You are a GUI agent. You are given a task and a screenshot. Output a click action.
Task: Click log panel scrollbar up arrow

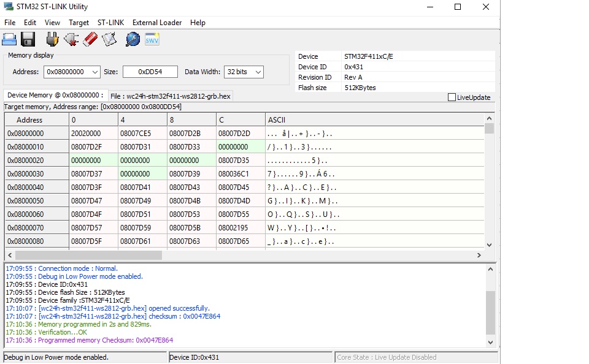tap(490, 269)
